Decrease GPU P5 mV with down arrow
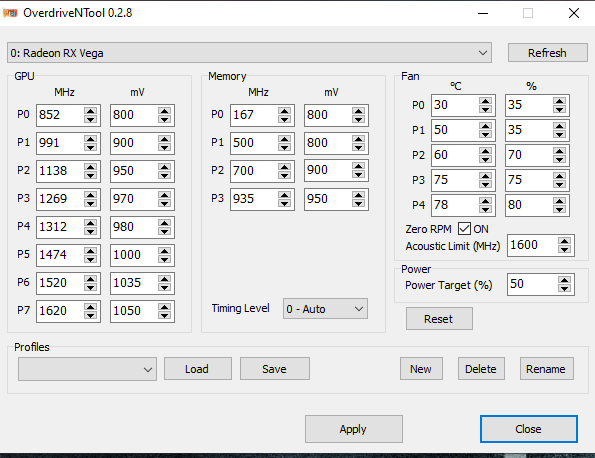 click(164, 260)
